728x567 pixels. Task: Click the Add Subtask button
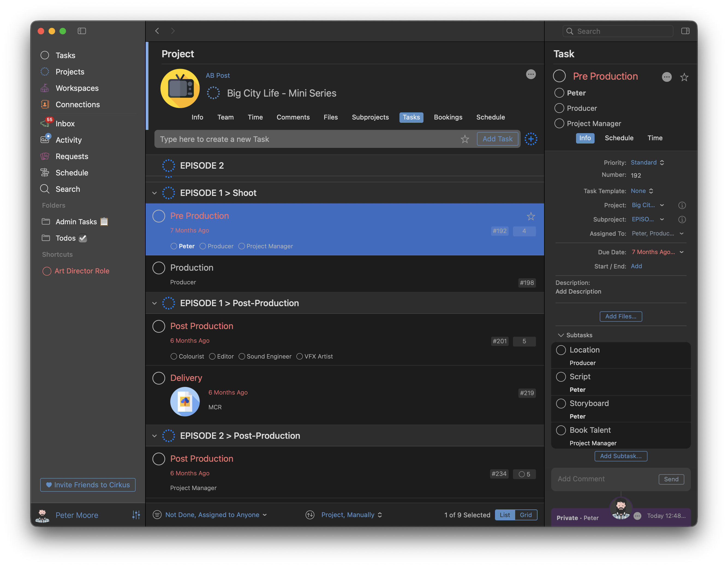tap(620, 456)
